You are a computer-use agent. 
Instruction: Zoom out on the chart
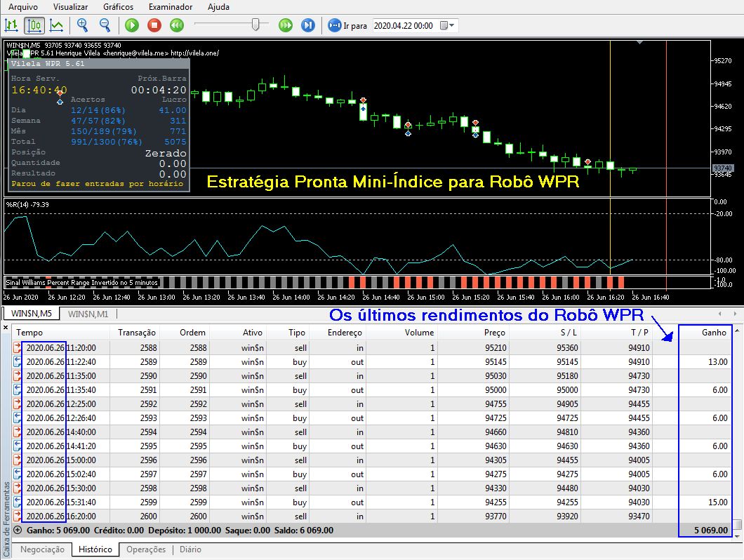[x=105, y=25]
